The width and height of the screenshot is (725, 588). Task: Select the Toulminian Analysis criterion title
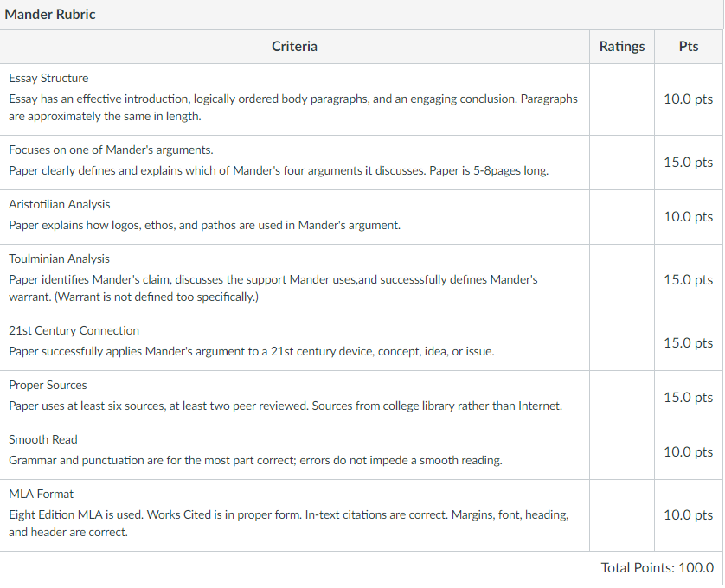pos(59,259)
